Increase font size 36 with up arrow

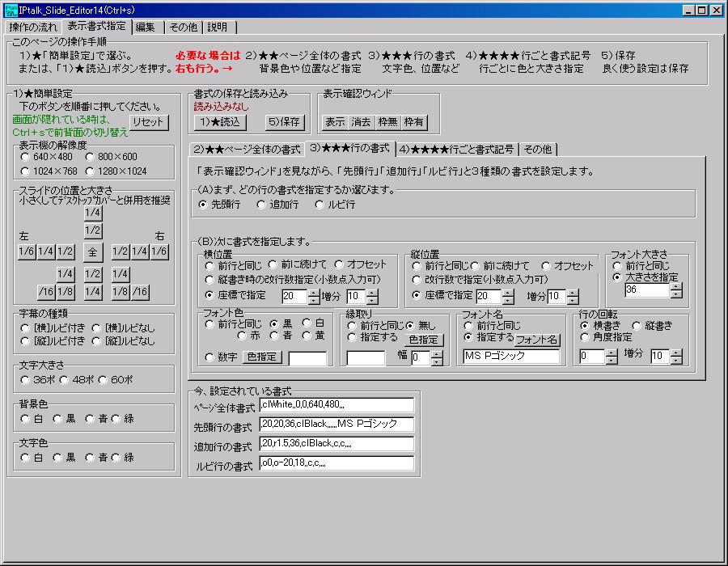click(676, 287)
